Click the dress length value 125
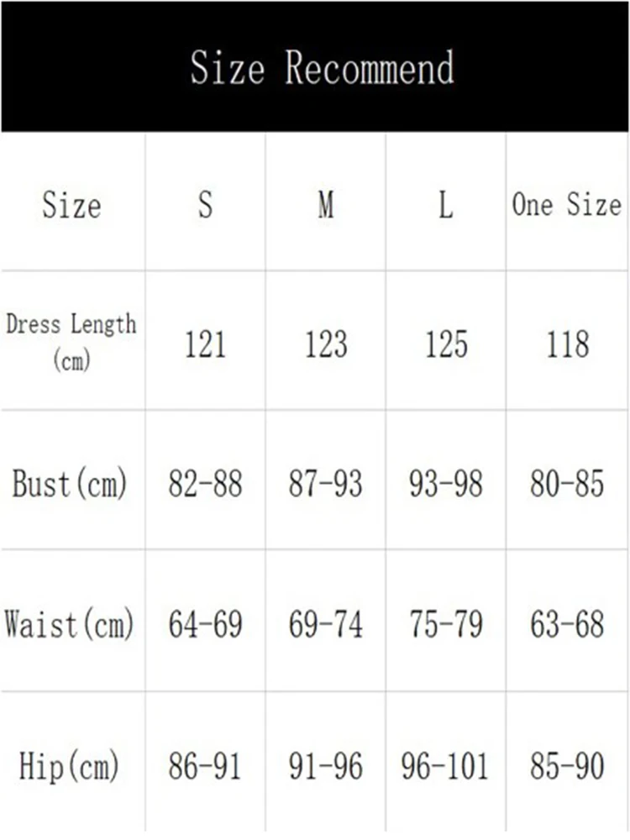630x840 pixels. click(x=446, y=344)
